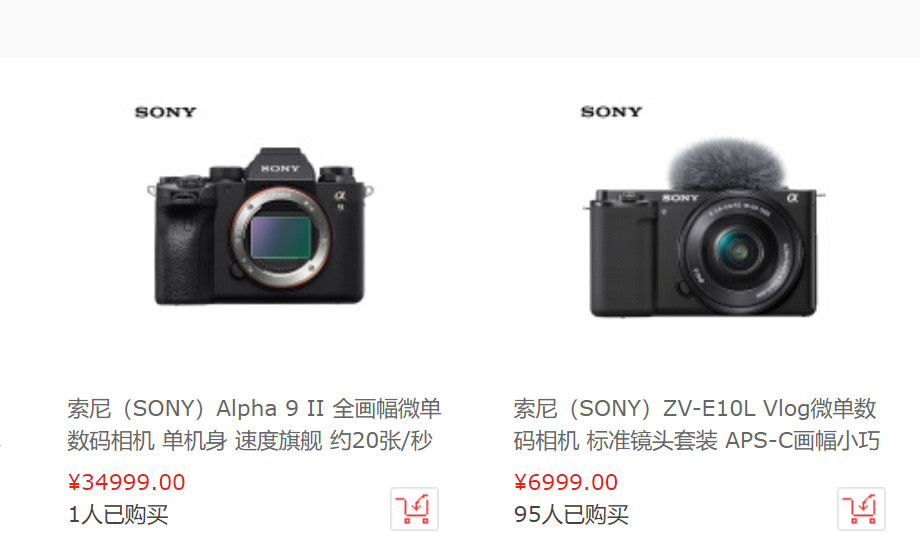920x554 pixels.
Task: Click the lens on the ZV-E10L camera photo
Action: 739,252
